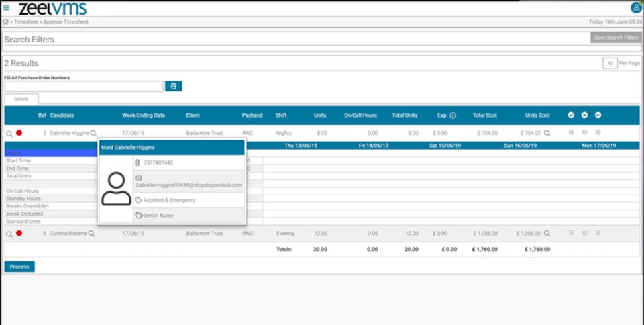Click the fill purchase order numbers icon button
Viewport: 644px width, 325px height.
tap(173, 86)
